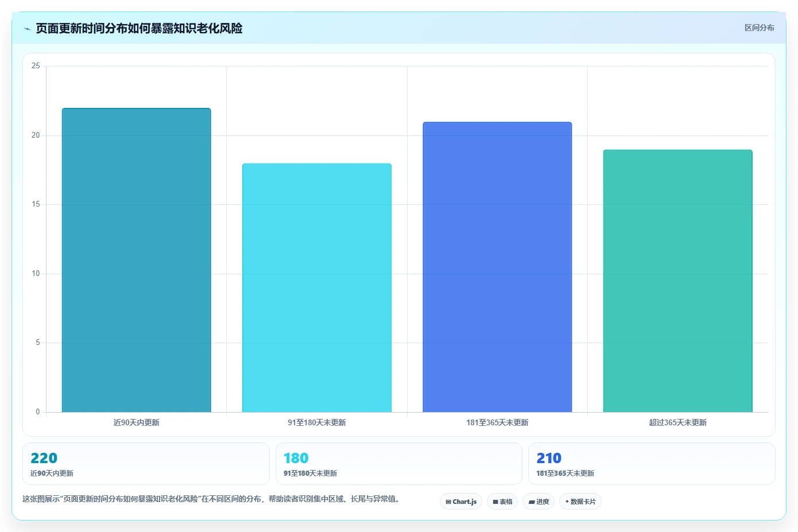
Task: Click the 近90天内更新 teal bar
Action: coord(136,260)
